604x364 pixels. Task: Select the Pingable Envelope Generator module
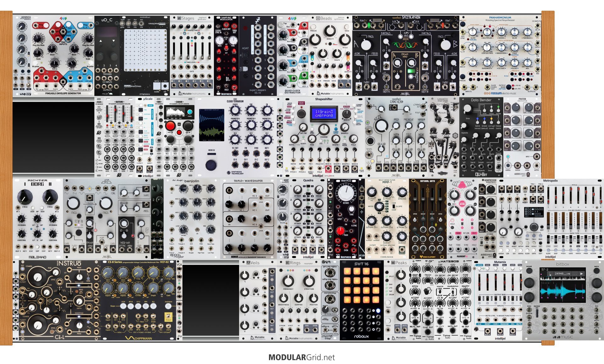pyautogui.click(x=63, y=56)
